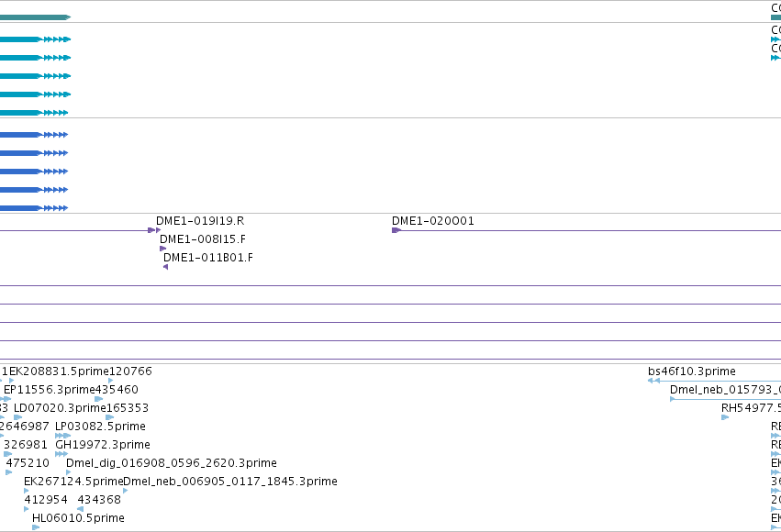This screenshot has height=532, width=781.
Task: Click the double left arrows under bs46f10.3prime
Action: [x=654, y=381]
